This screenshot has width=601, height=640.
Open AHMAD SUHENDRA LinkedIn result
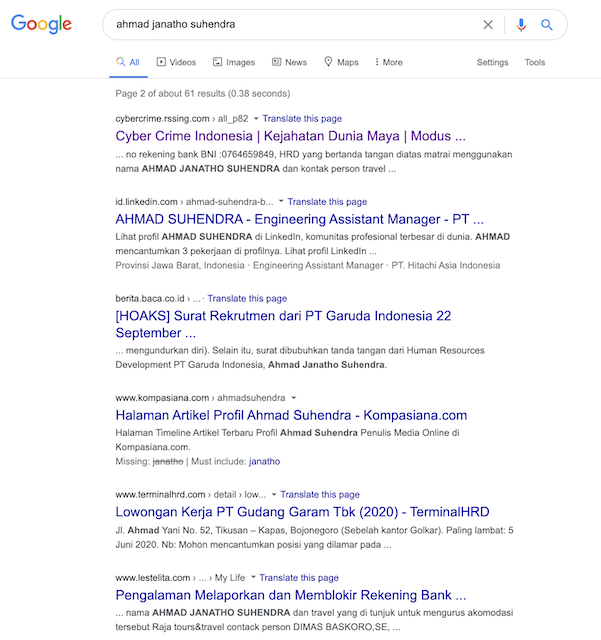[300, 219]
